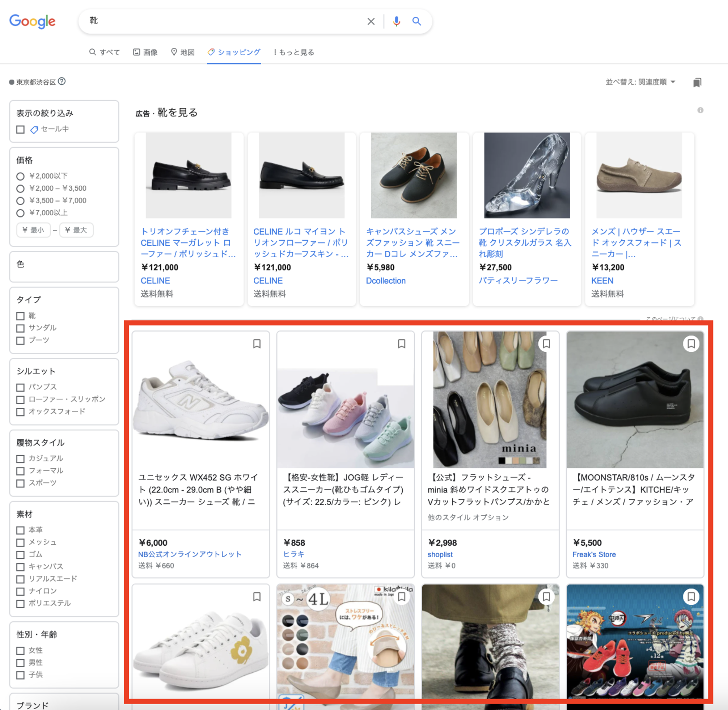Viewport: 728px width, 710px height.
Task: Click the ¥ 最大 maximum price field
Action: point(76,230)
